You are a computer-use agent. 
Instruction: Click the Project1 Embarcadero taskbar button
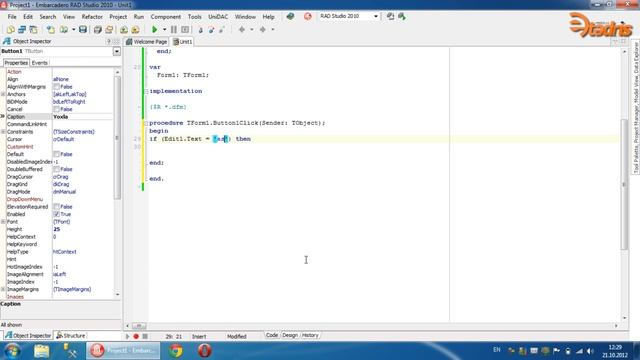click(123, 351)
